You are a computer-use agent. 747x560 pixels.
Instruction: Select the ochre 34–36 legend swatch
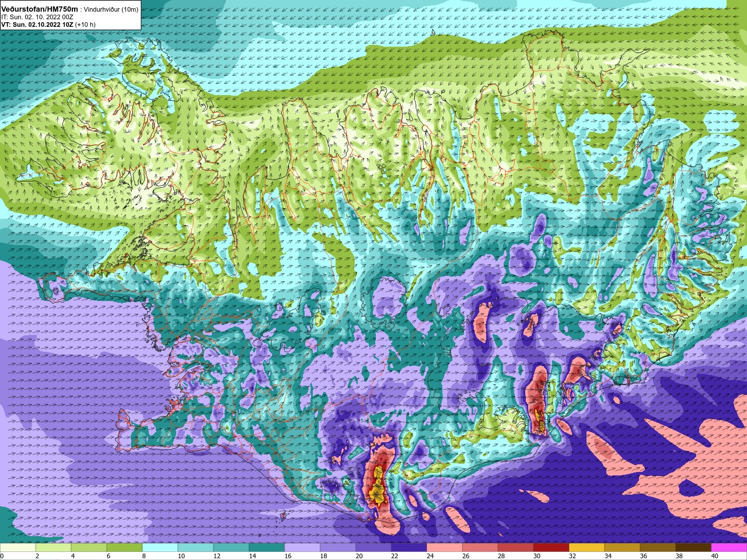point(623,548)
